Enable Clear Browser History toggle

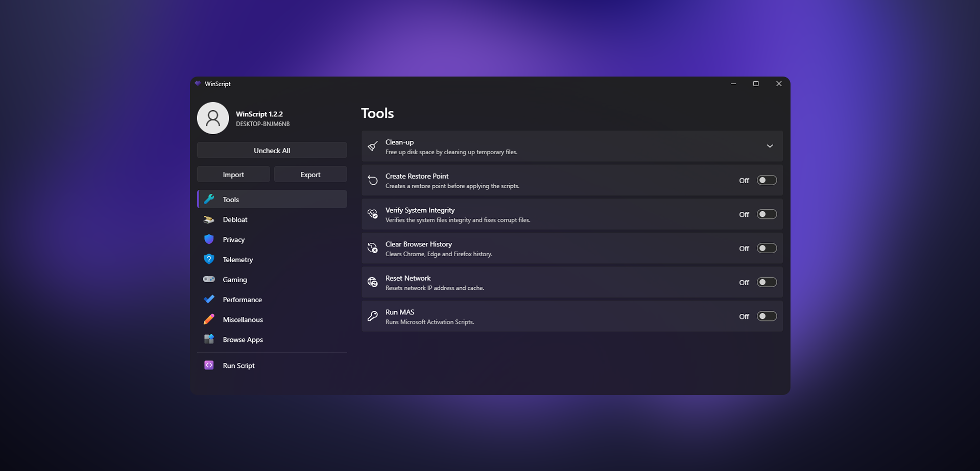pos(767,248)
